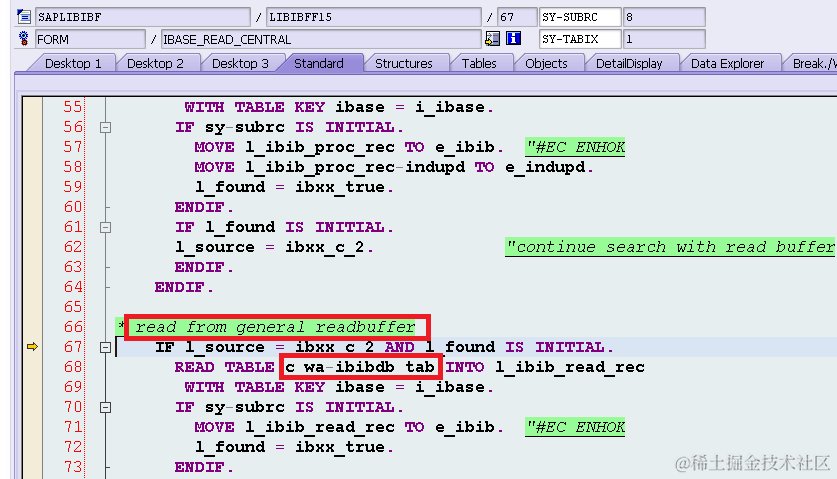
Task: Click line number 62 in the gutter
Action: (73, 247)
